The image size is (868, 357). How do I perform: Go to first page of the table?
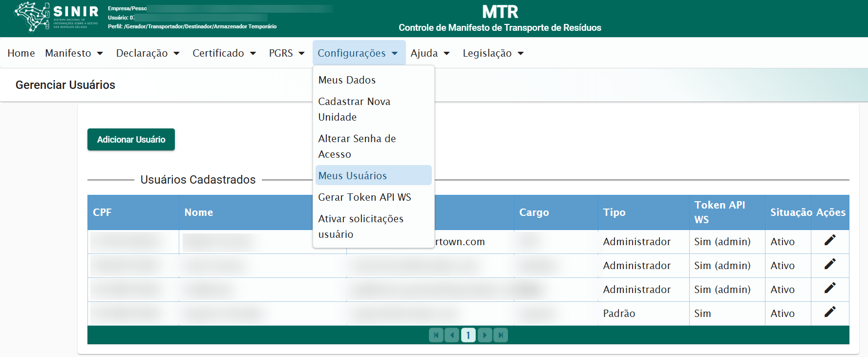click(x=436, y=335)
